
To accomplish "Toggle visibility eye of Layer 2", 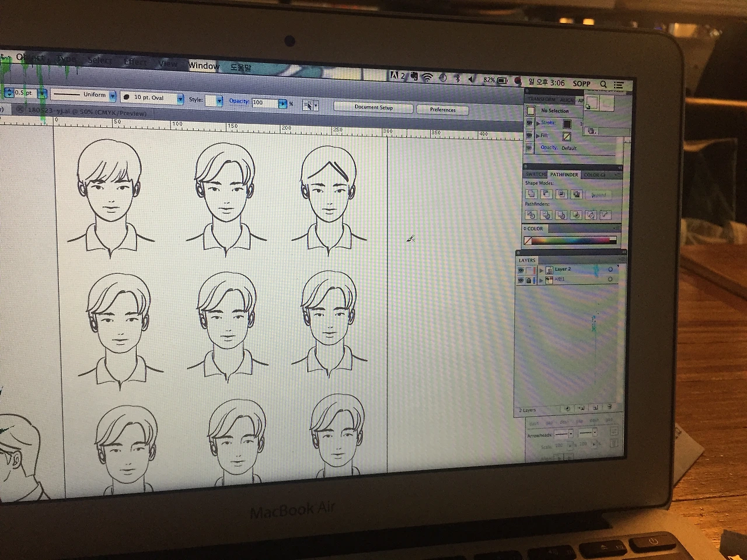I will point(521,270).
